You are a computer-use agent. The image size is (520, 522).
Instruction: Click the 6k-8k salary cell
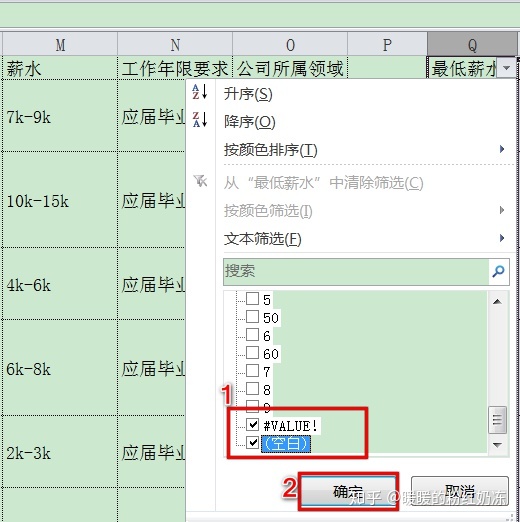click(x=60, y=368)
